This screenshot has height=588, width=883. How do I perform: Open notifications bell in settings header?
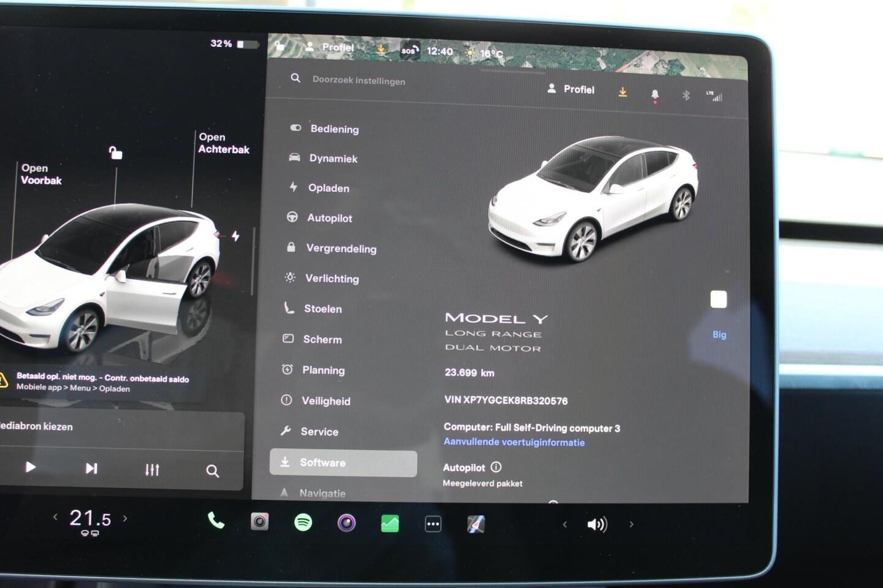click(x=655, y=95)
